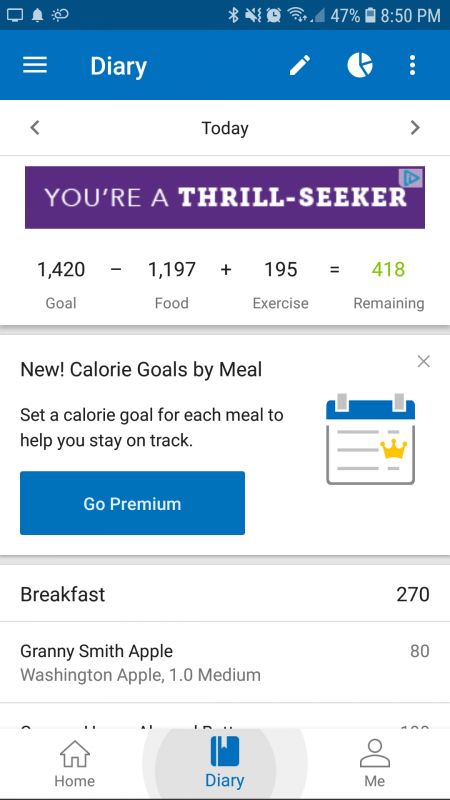Open the hamburger navigation menu

tap(35, 65)
